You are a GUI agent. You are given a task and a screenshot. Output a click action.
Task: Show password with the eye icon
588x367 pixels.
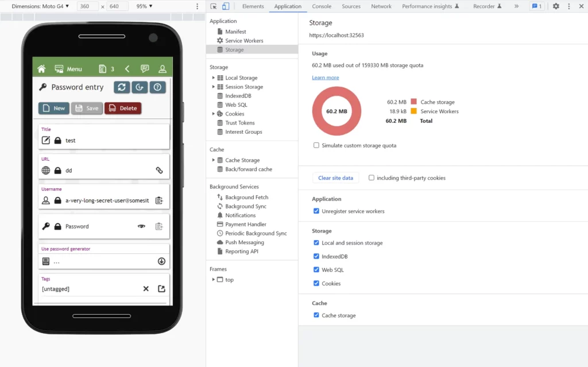(141, 226)
